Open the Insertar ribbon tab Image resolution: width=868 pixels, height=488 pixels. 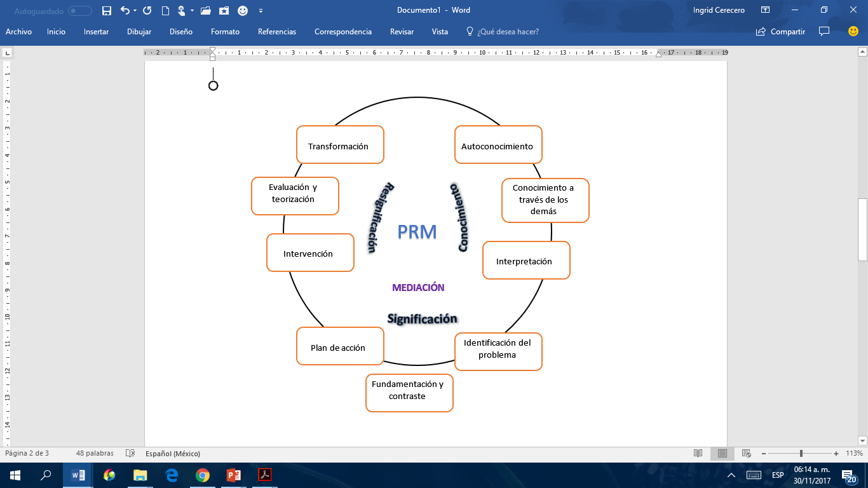(x=96, y=32)
